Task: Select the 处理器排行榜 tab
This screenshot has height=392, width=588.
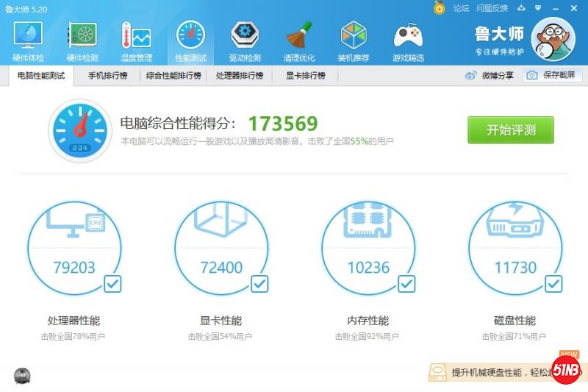Action: click(240, 76)
